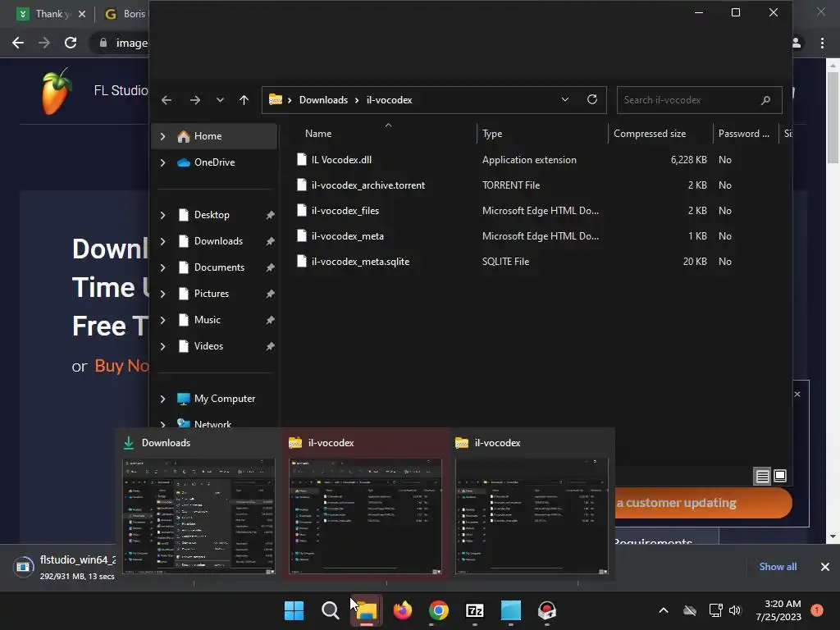Open the Windows Start menu
Image resolution: width=840 pixels, height=630 pixels.
pos(294,610)
